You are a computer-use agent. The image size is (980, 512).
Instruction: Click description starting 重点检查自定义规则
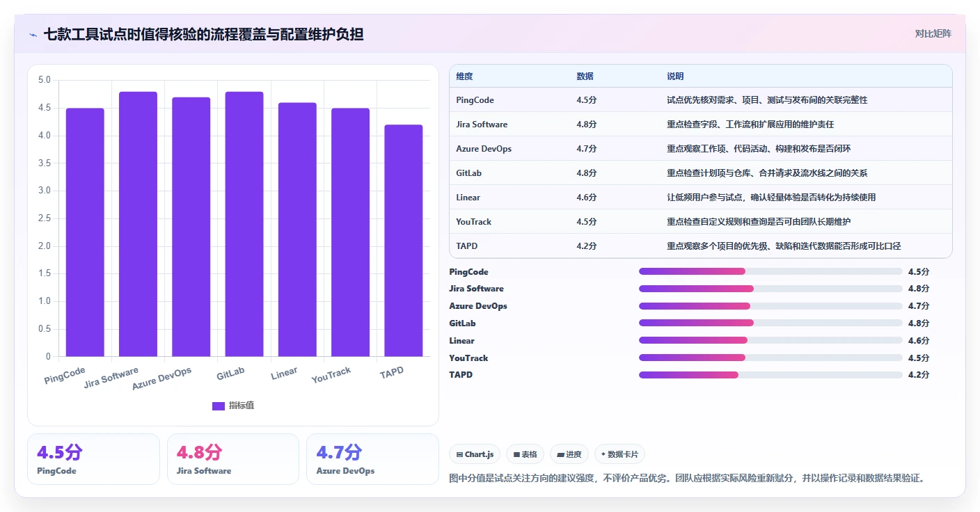(759, 222)
